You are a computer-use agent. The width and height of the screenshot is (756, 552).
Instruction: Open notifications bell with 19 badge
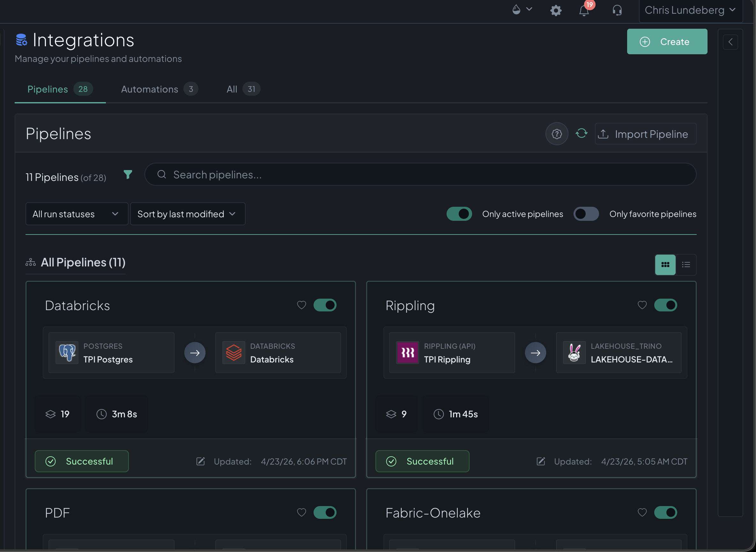click(585, 10)
